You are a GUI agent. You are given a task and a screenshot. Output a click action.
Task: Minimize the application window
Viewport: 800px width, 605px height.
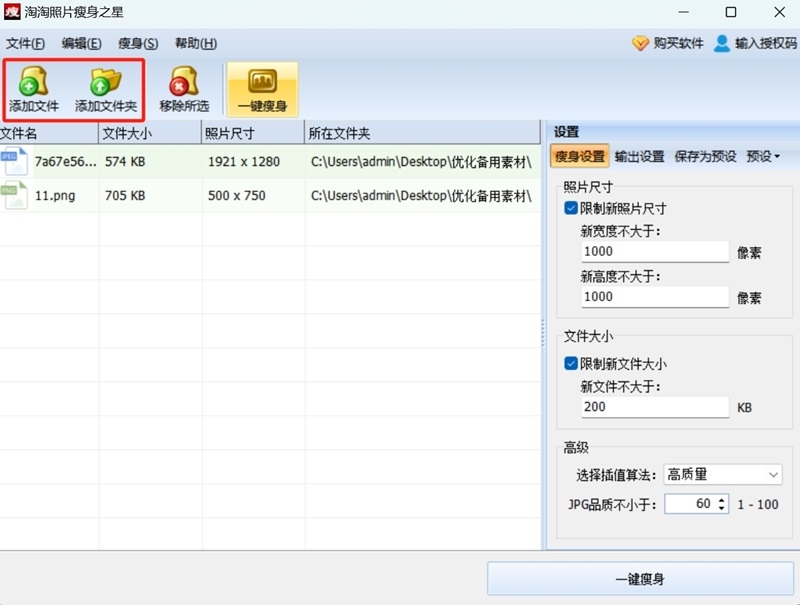click(x=684, y=12)
